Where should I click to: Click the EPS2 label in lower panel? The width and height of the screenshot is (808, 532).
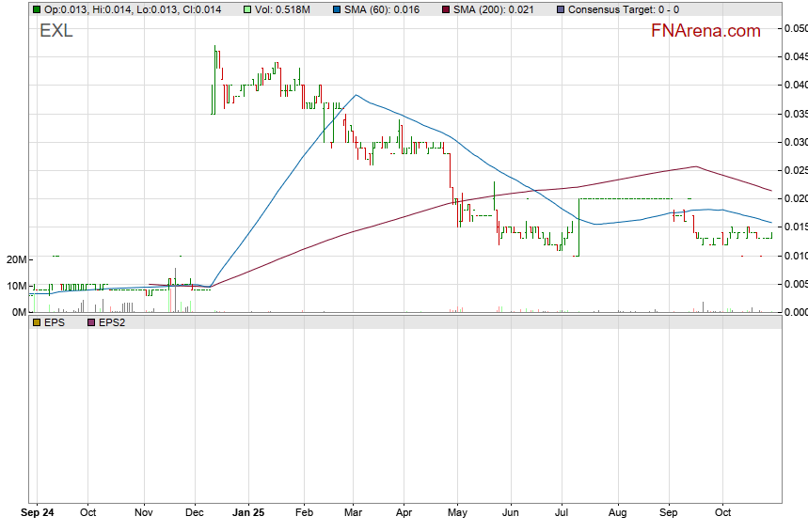coord(114,322)
